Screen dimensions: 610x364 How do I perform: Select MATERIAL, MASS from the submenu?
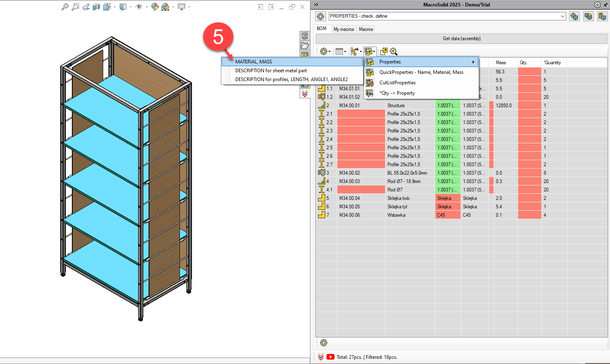[x=292, y=62]
